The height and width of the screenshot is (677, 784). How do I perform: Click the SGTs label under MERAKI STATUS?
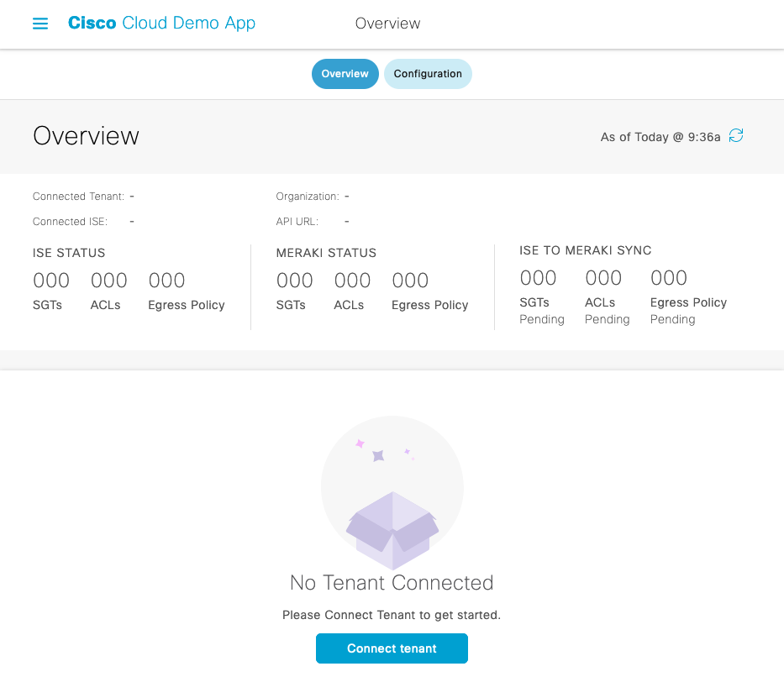click(x=291, y=305)
